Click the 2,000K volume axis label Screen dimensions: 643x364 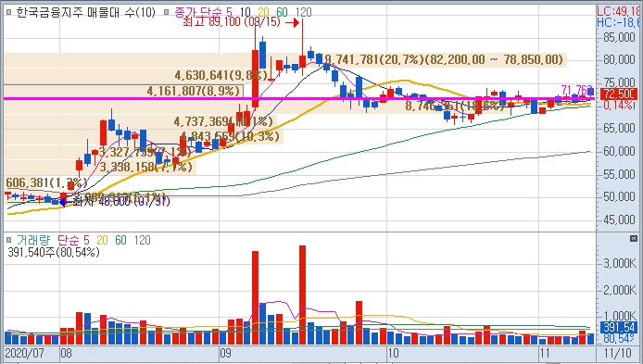point(620,290)
